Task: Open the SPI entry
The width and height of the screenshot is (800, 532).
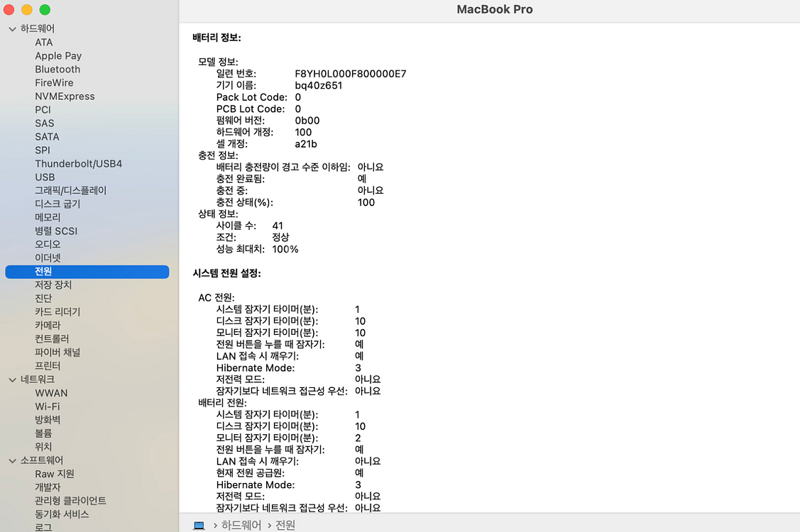Action: click(43, 150)
